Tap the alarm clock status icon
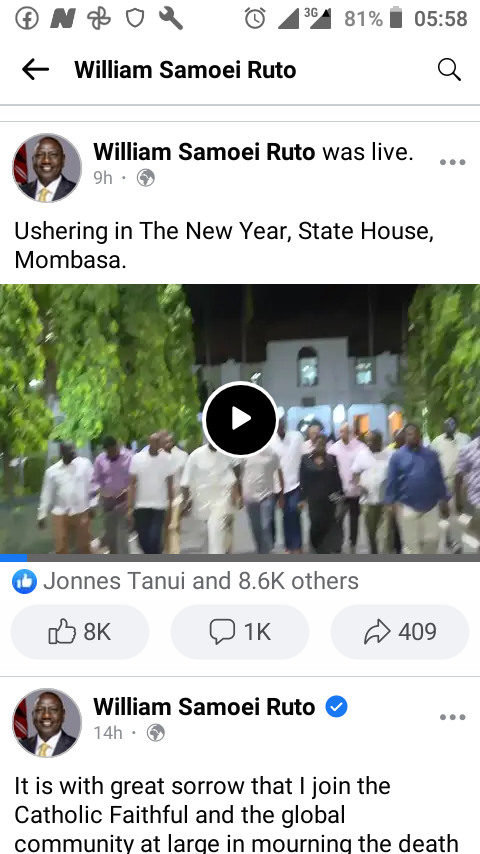The height and width of the screenshot is (854, 480). pyautogui.click(x=255, y=19)
